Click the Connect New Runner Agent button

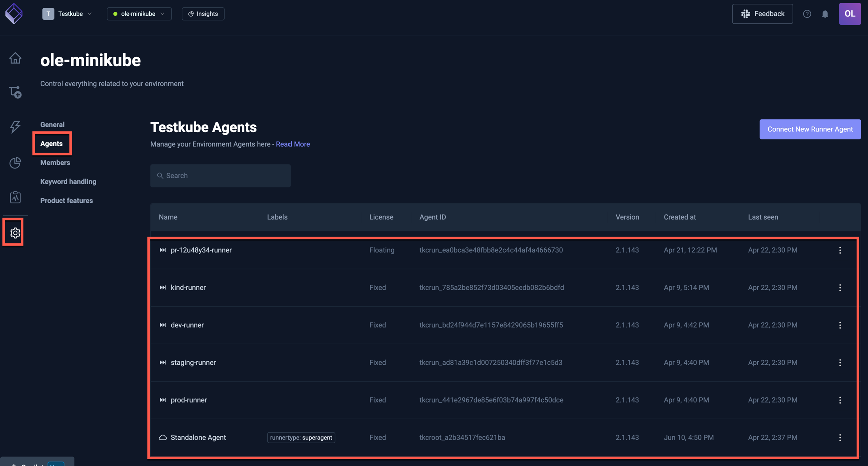(x=810, y=129)
